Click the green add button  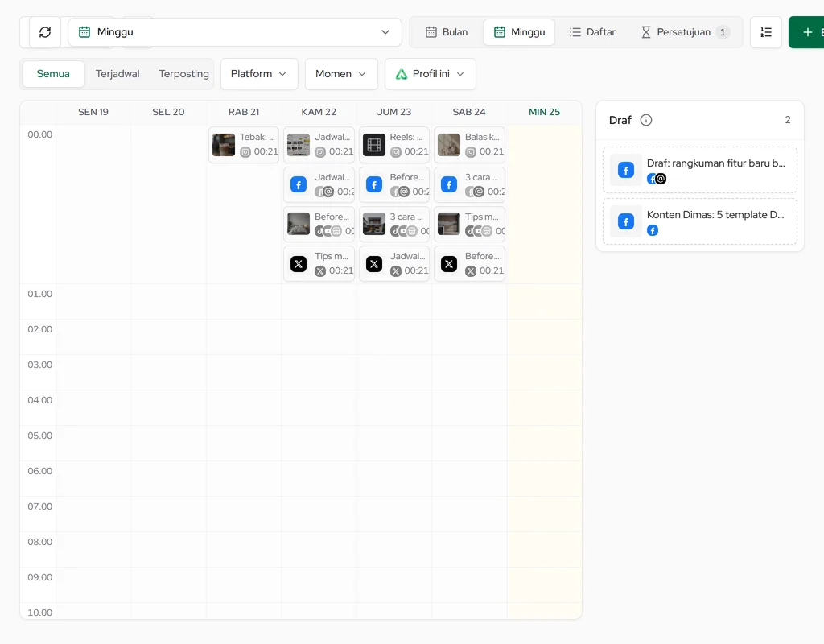806,32
